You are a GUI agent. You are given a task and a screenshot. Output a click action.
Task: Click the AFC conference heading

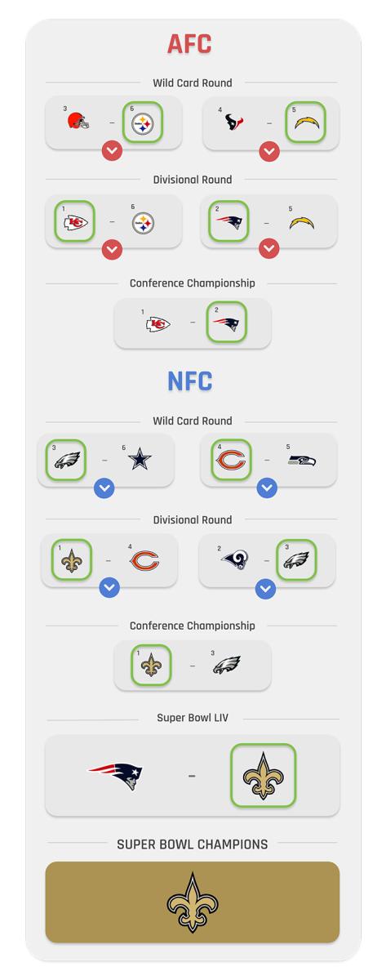click(x=189, y=43)
